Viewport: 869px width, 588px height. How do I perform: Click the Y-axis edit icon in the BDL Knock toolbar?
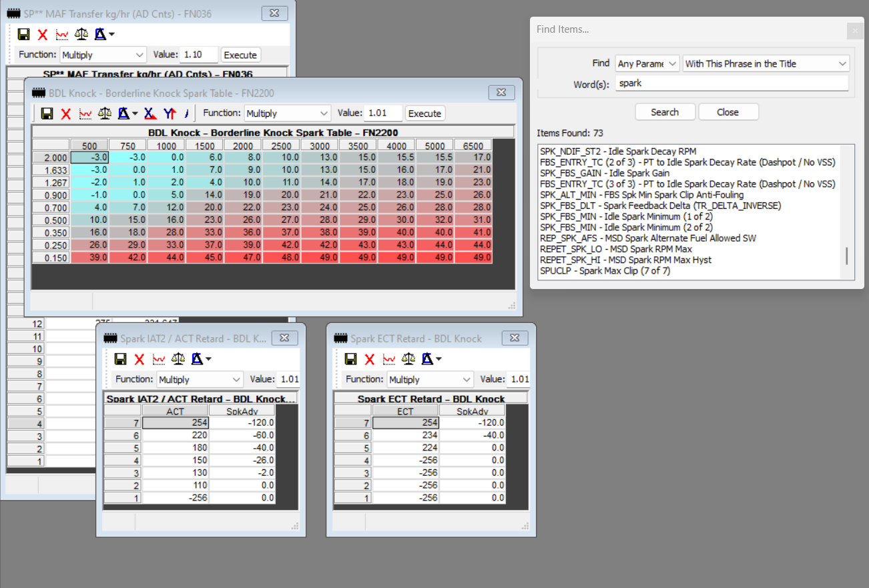170,113
